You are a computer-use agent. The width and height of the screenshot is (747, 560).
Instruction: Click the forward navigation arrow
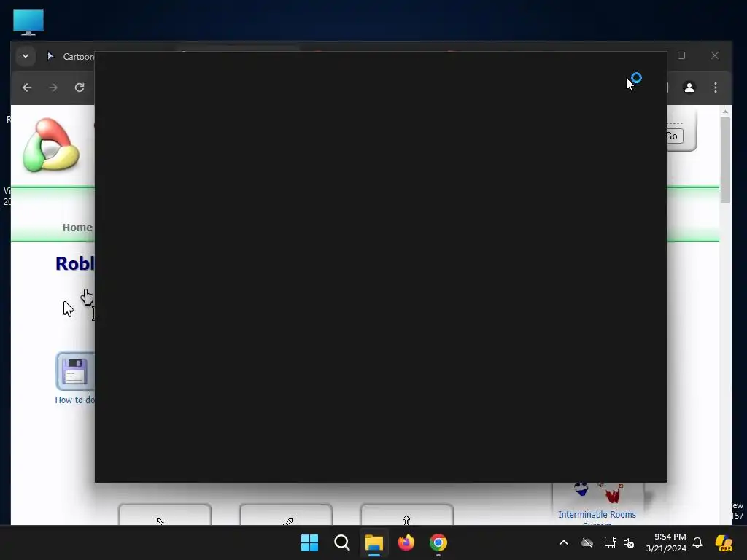tap(53, 87)
